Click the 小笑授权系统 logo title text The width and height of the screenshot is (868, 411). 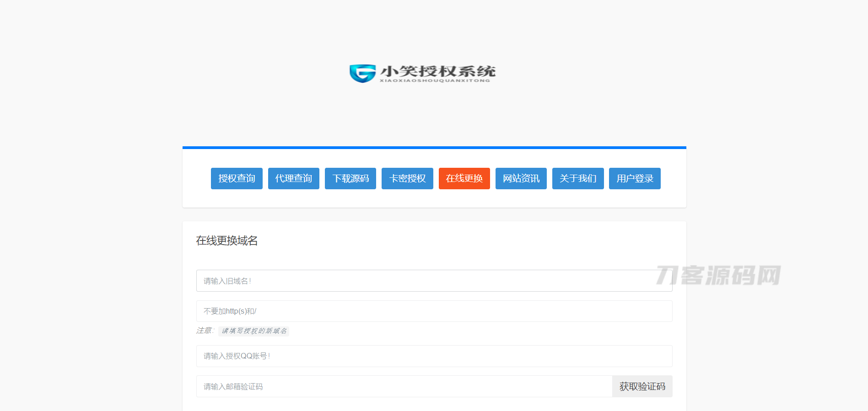point(437,71)
